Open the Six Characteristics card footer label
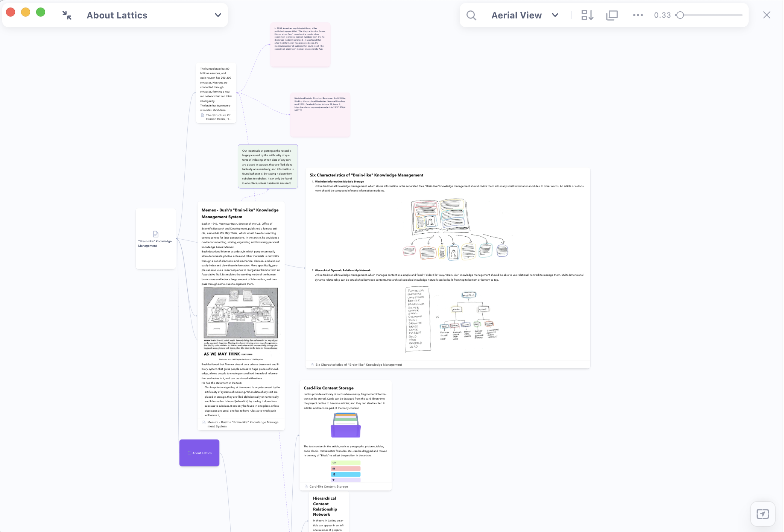 tap(359, 365)
